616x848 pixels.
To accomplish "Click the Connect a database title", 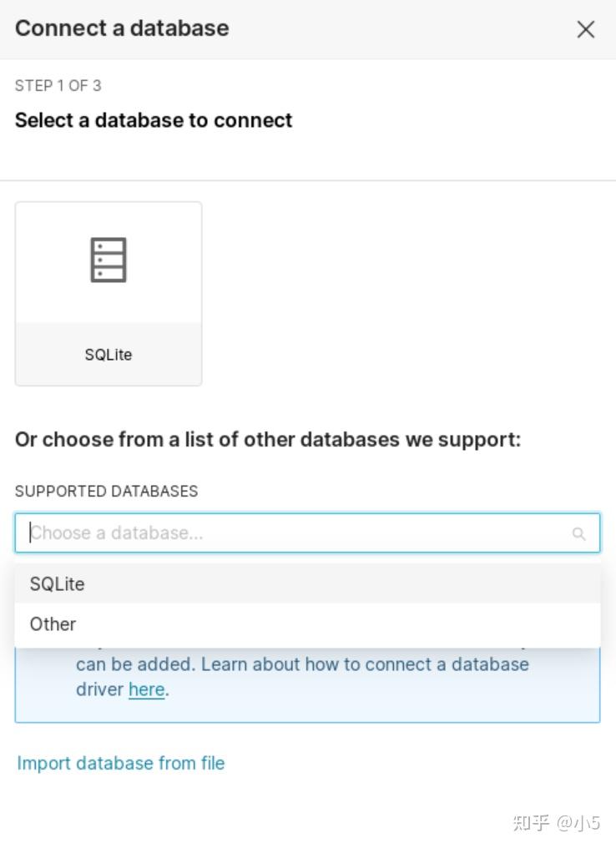I will point(121,28).
